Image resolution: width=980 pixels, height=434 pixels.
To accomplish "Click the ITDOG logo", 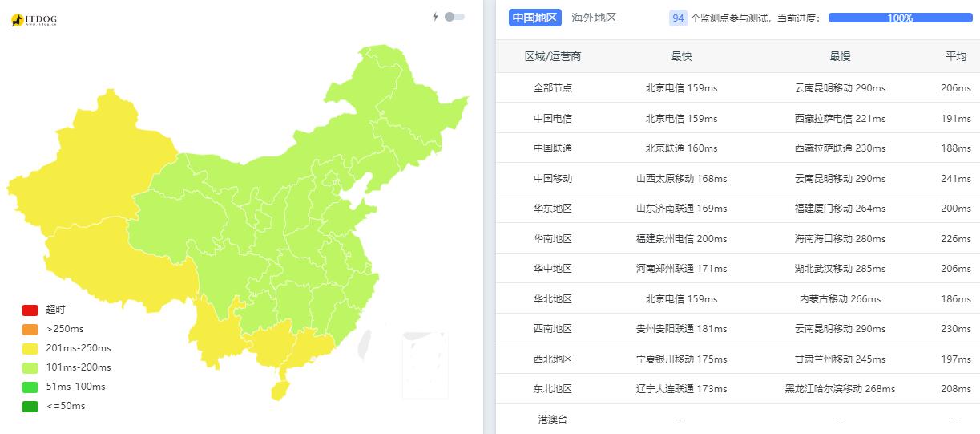I will pos(34,21).
